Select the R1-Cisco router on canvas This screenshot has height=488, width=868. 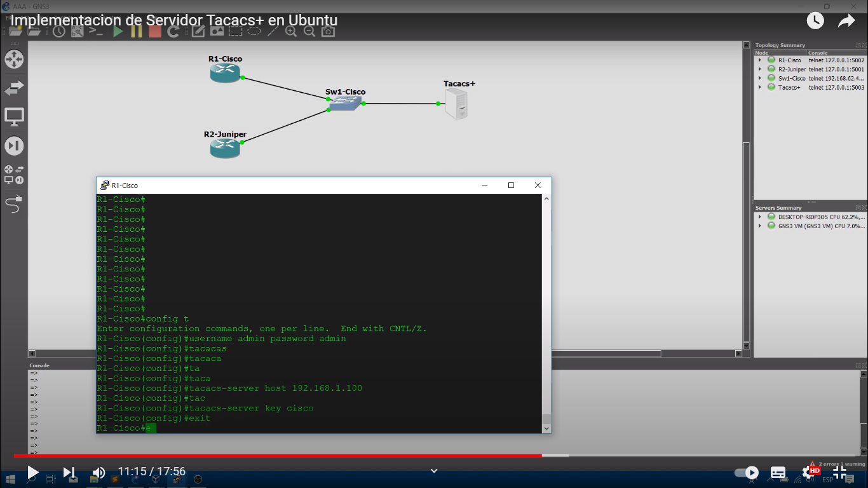pos(225,73)
